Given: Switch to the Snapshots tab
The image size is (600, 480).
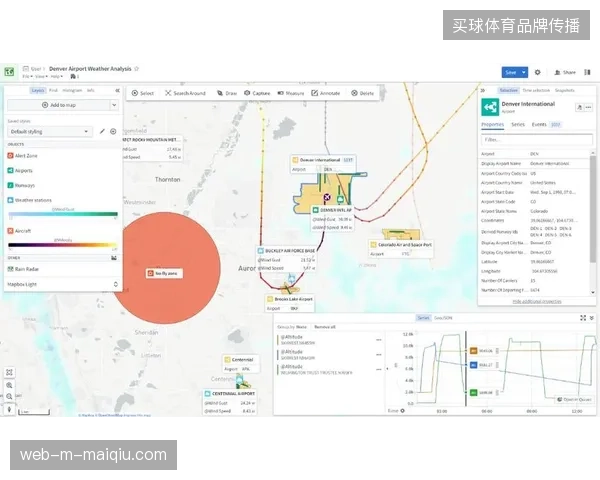Looking at the screenshot, I should [x=564, y=90].
